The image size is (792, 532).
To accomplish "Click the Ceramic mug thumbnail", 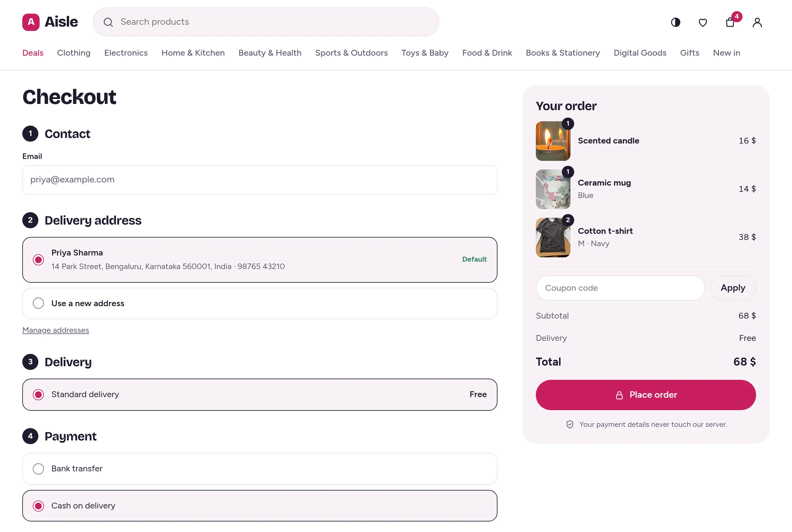I will tap(553, 189).
